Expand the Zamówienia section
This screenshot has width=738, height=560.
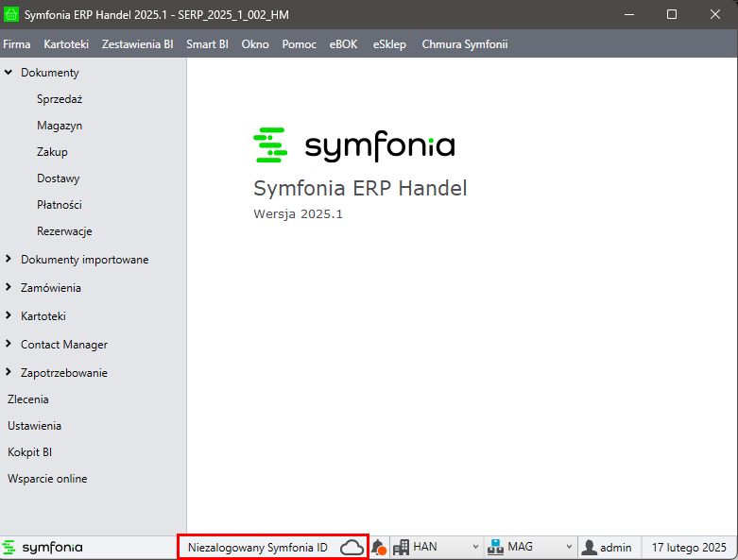pos(9,287)
